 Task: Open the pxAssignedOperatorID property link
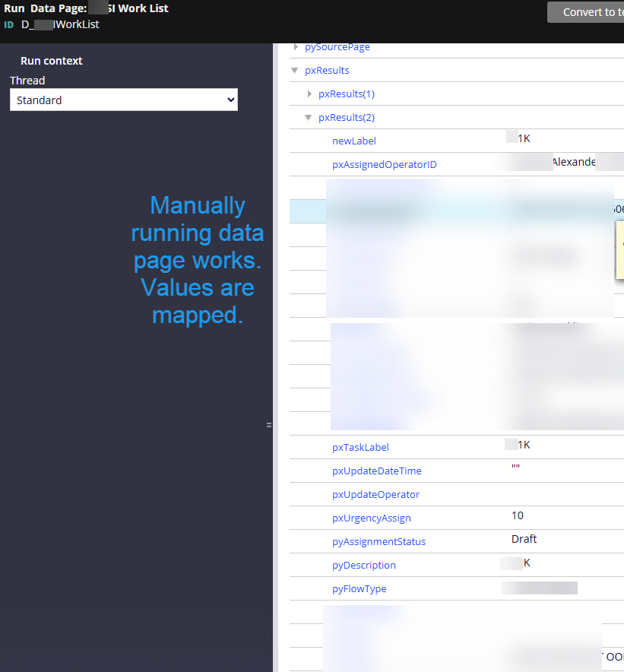tap(384, 164)
